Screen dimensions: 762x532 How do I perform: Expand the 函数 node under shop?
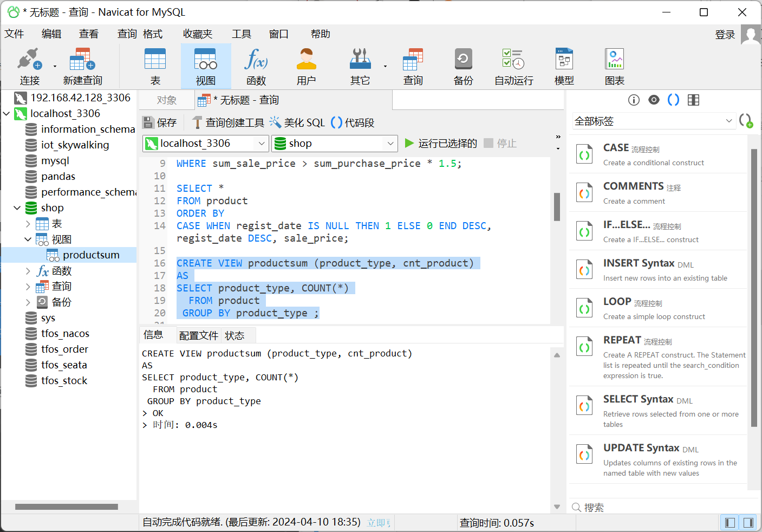click(28, 271)
